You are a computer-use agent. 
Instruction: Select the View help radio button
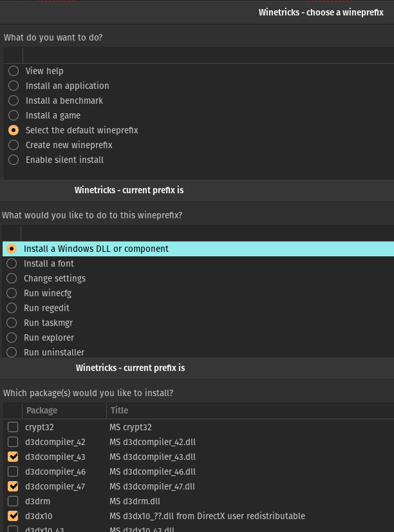pyautogui.click(x=14, y=71)
